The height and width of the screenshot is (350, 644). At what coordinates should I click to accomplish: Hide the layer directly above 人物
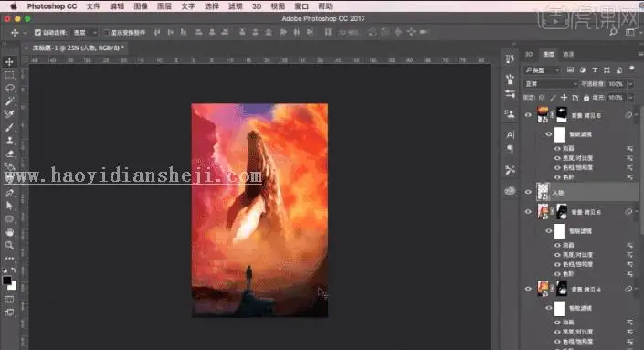coord(528,115)
